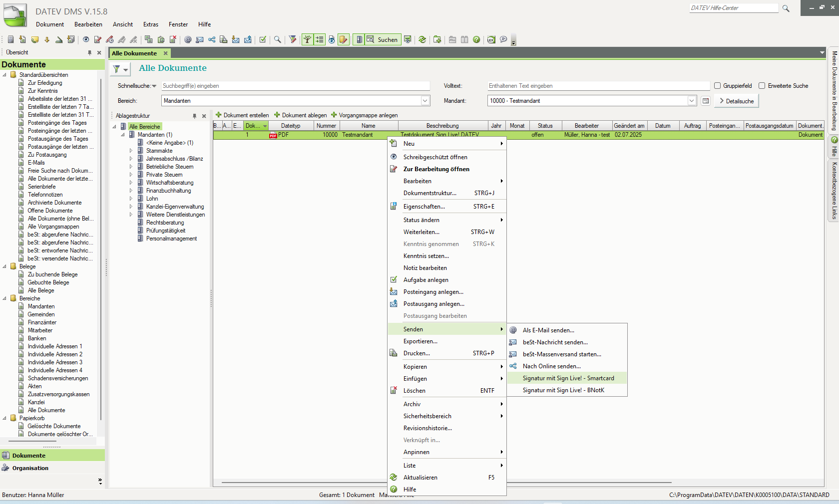839x504 pixels.
Task: Enable the Gruppierfeld checkbox
Action: tap(718, 86)
